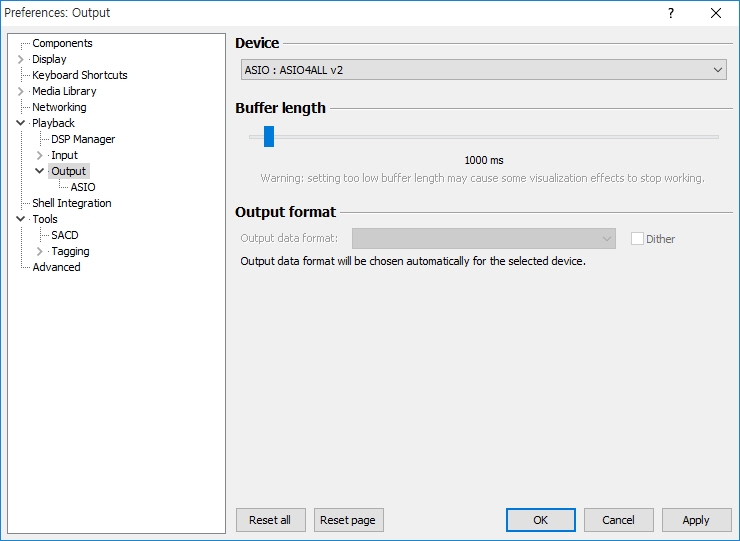This screenshot has height=541, width=740.
Task: Toggle the Dither checkbox
Action: (637, 239)
